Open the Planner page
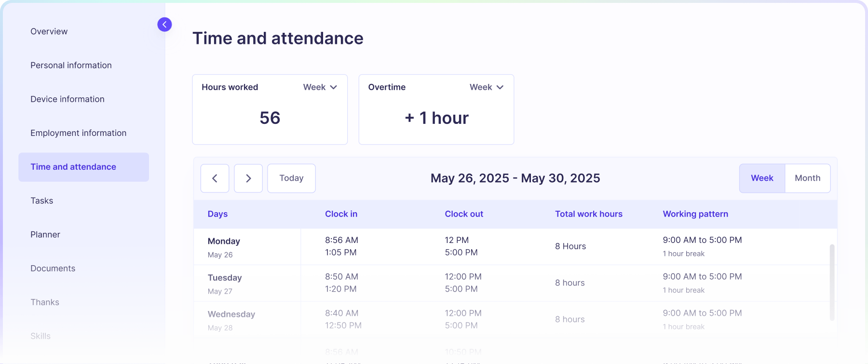Image resolution: width=868 pixels, height=364 pixels. point(45,234)
